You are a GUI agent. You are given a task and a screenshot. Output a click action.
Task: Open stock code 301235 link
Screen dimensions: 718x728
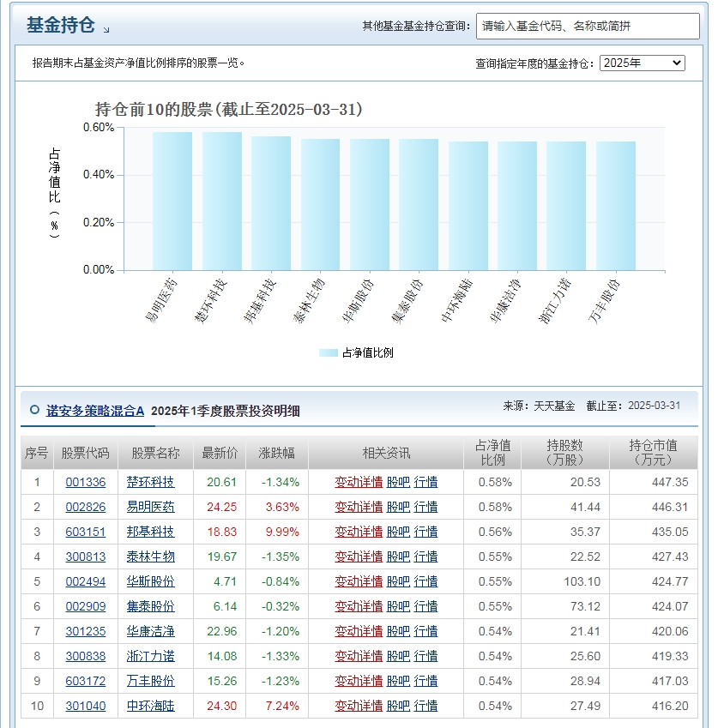86,631
